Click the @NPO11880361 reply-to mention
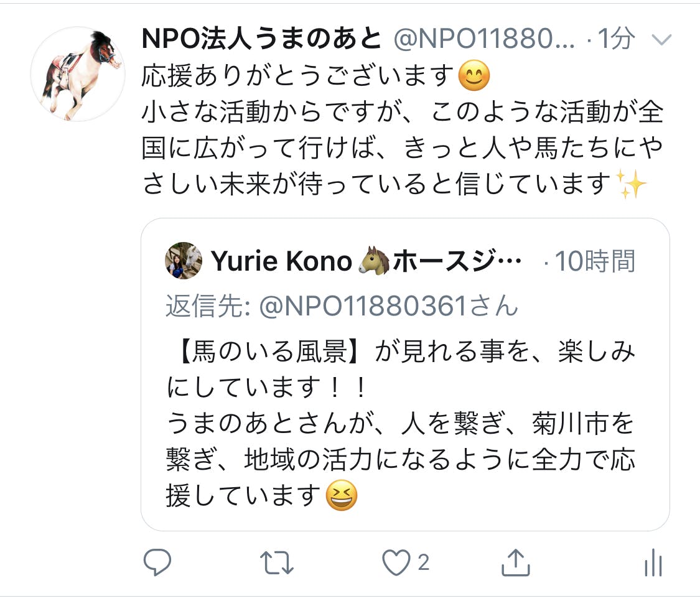700x606 pixels. [363, 306]
